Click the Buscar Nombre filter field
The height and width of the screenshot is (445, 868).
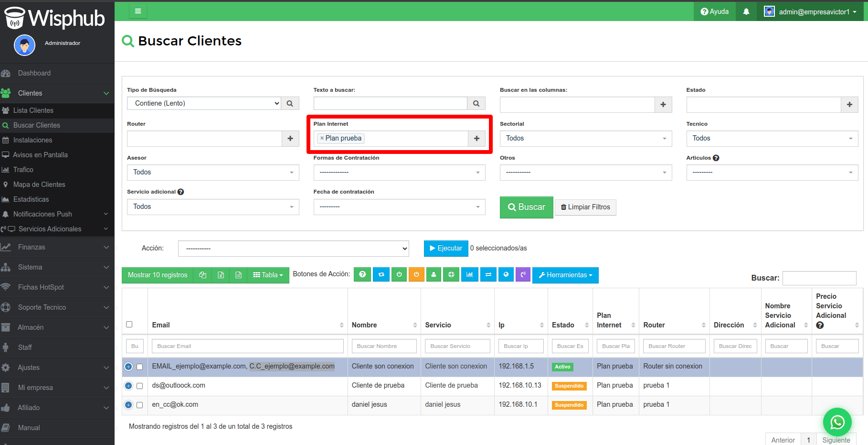pyautogui.click(x=384, y=346)
